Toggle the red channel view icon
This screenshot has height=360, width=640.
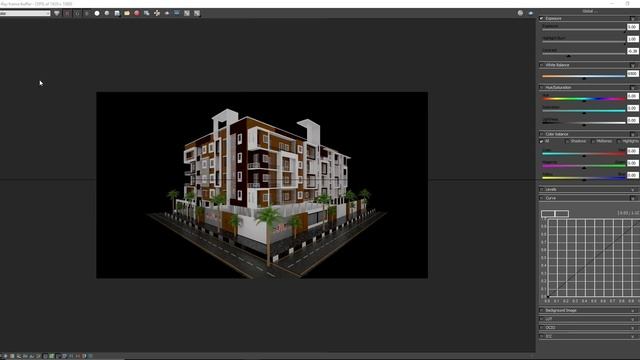click(67, 13)
